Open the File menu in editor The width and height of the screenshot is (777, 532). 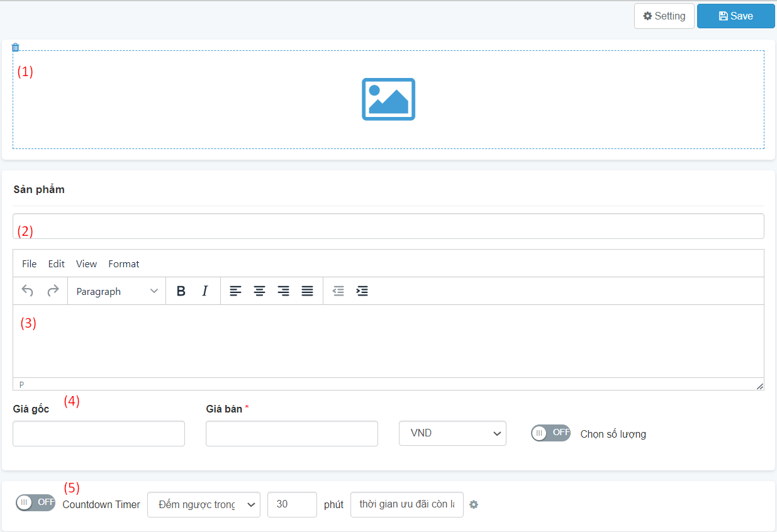(30, 264)
